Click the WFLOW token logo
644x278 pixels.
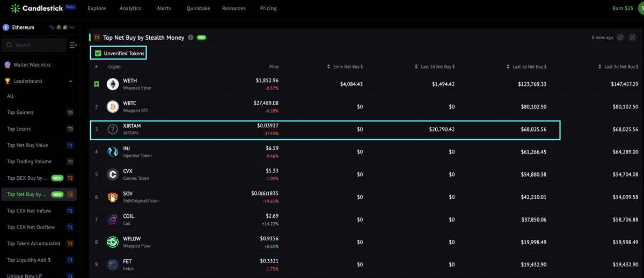(x=113, y=242)
